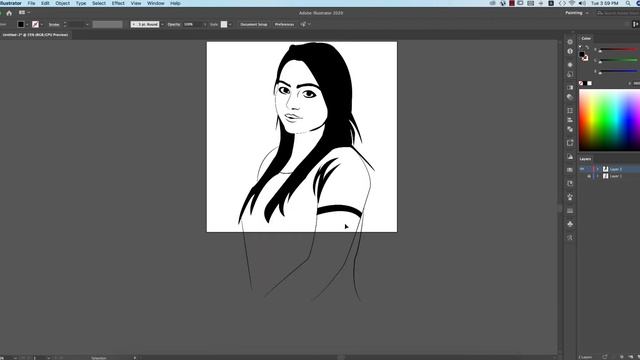Image resolution: width=640 pixels, height=360 pixels.
Task: Click the None swatch in Color panel
Action: (x=581, y=83)
